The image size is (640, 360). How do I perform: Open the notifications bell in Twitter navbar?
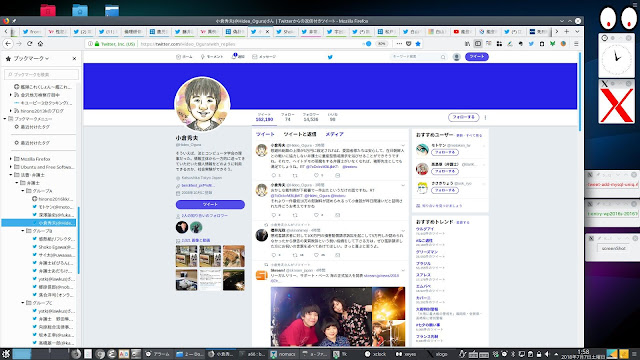238,56
